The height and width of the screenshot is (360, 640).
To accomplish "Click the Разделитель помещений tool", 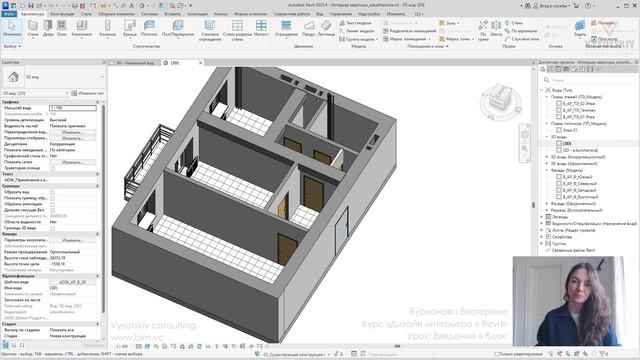I will pyautogui.click(x=409, y=31).
